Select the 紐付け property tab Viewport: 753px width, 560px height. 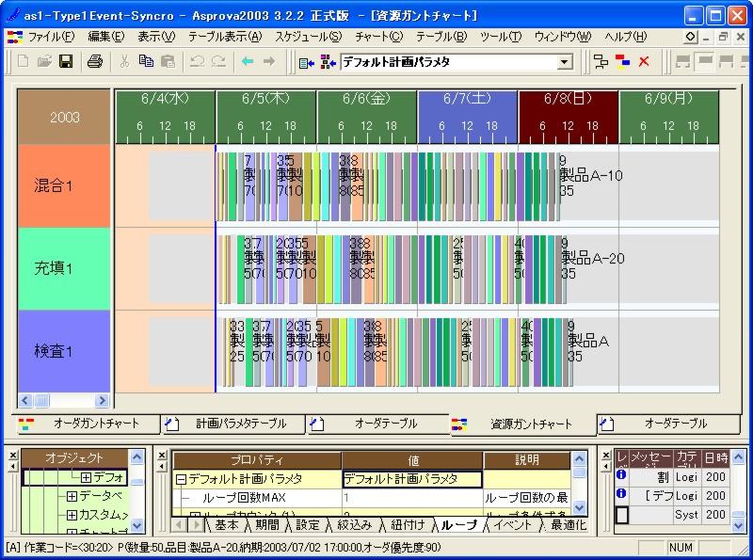click(x=408, y=525)
